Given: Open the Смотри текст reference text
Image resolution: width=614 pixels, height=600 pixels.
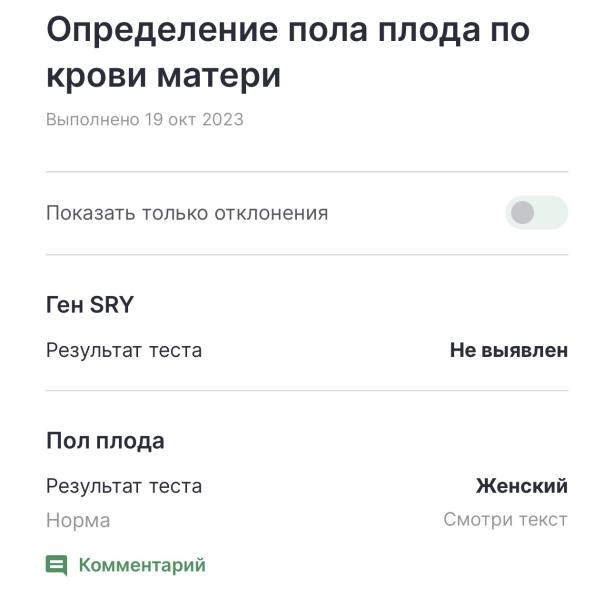Looking at the screenshot, I should pyautogui.click(x=506, y=520).
